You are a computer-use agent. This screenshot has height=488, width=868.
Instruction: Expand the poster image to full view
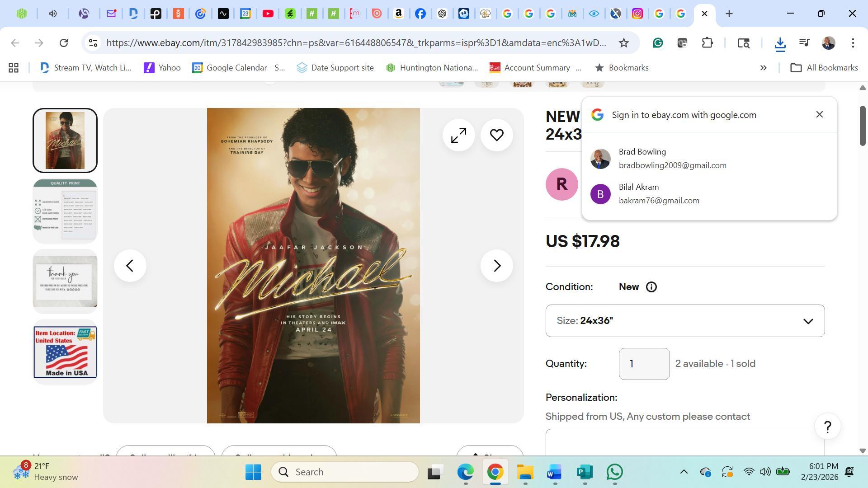click(458, 135)
